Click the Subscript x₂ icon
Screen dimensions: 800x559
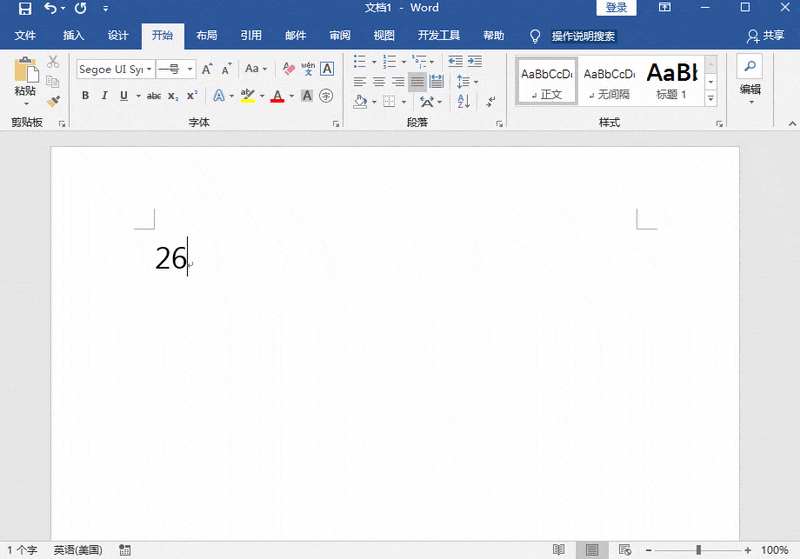tap(173, 96)
